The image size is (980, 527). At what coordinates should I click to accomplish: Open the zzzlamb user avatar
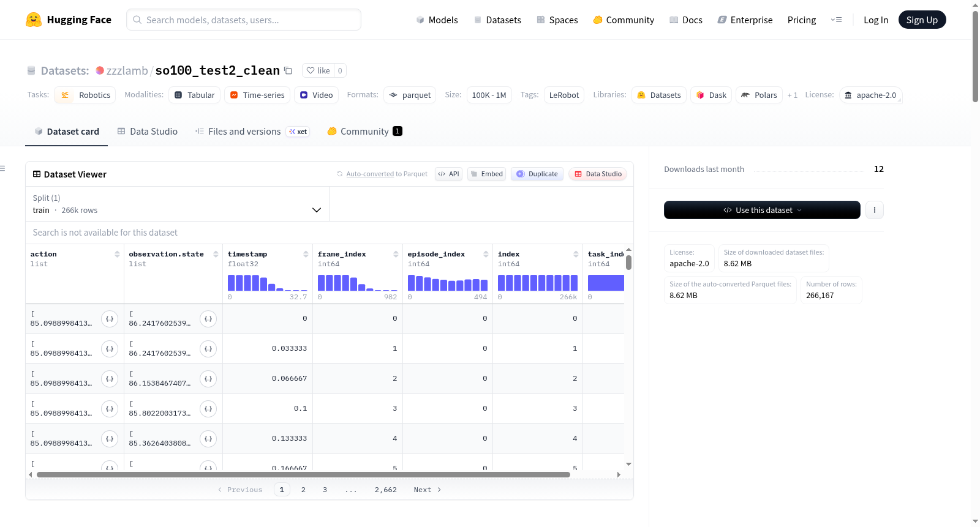coord(100,70)
